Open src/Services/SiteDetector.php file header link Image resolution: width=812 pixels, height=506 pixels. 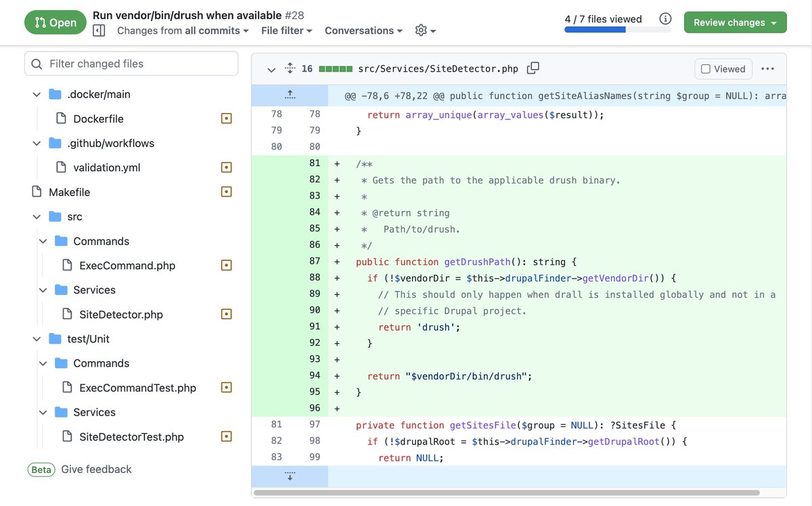438,68
